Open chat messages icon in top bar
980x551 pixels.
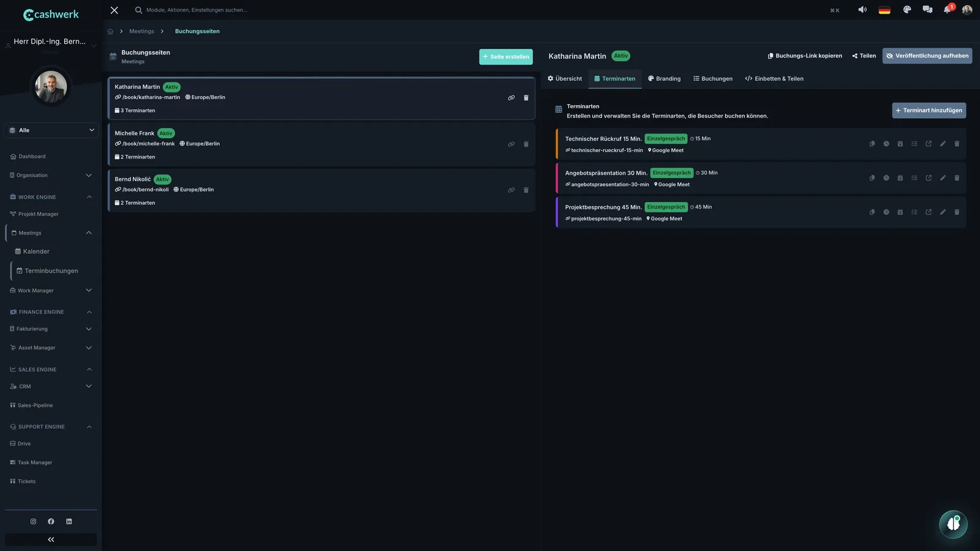[x=927, y=10]
